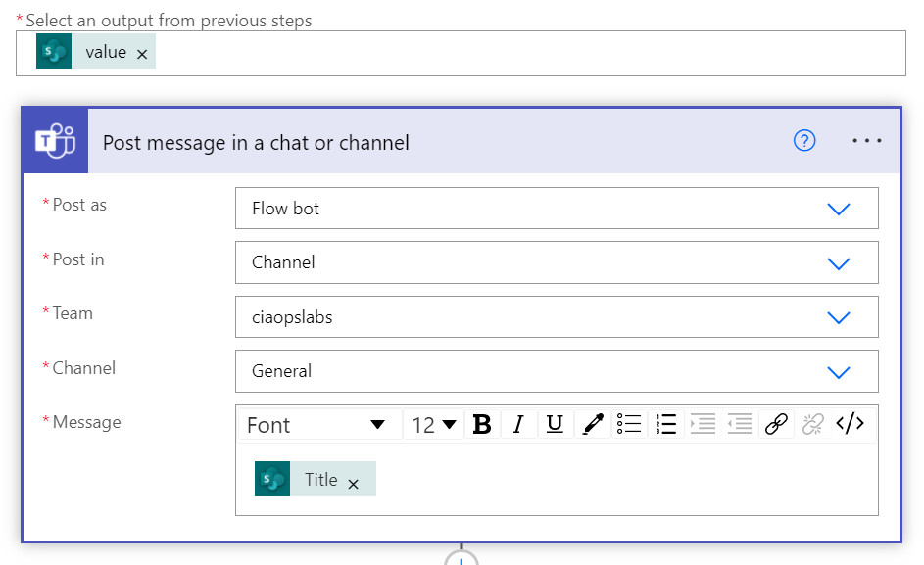924x565 pixels.
Task: Expand the Team dropdown
Action: click(838, 317)
